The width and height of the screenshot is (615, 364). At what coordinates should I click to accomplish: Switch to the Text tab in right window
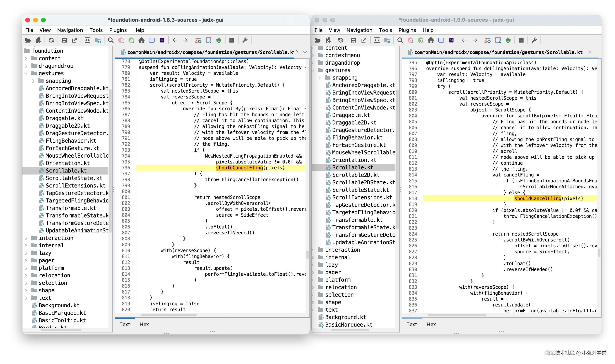(x=411, y=324)
